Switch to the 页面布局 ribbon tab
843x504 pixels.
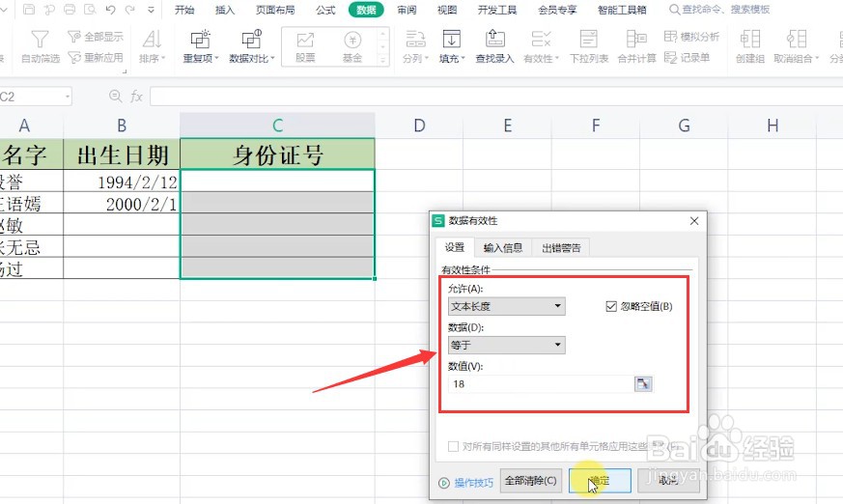tap(275, 10)
